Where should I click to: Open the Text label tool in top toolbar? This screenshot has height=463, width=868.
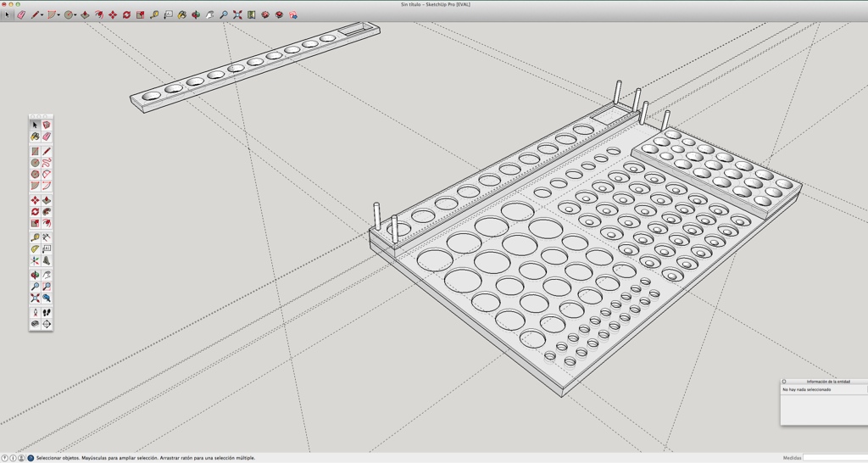[x=168, y=14]
